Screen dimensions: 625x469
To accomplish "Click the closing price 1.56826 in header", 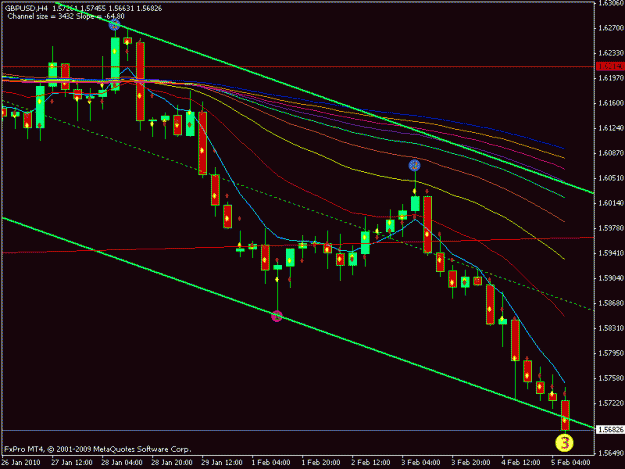I will [149, 8].
